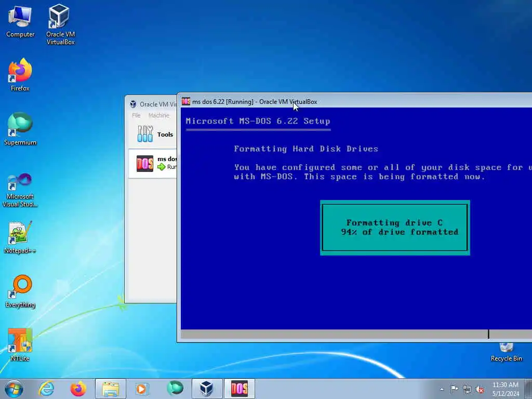Click the Show desktop strip beside the clock
Viewport: 532px width, 399px height.
[x=528, y=389]
